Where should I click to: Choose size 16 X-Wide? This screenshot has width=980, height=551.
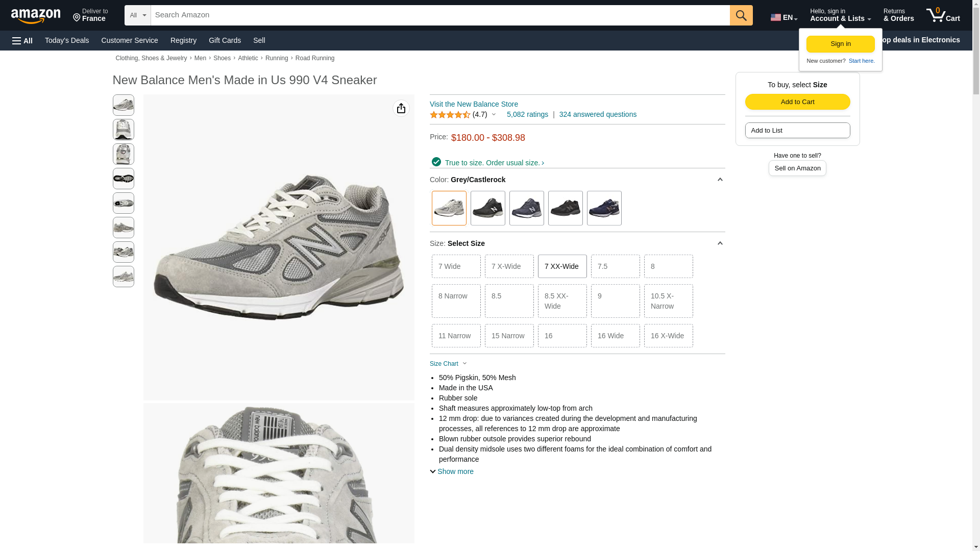pyautogui.click(x=668, y=336)
